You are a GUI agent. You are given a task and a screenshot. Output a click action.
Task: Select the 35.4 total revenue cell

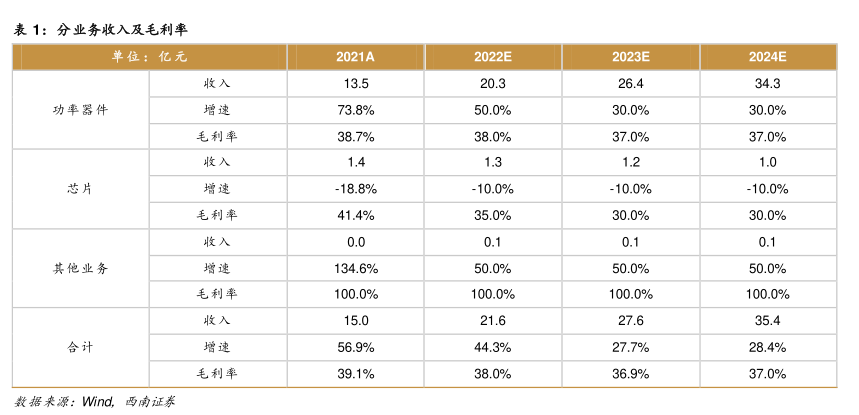(x=767, y=321)
